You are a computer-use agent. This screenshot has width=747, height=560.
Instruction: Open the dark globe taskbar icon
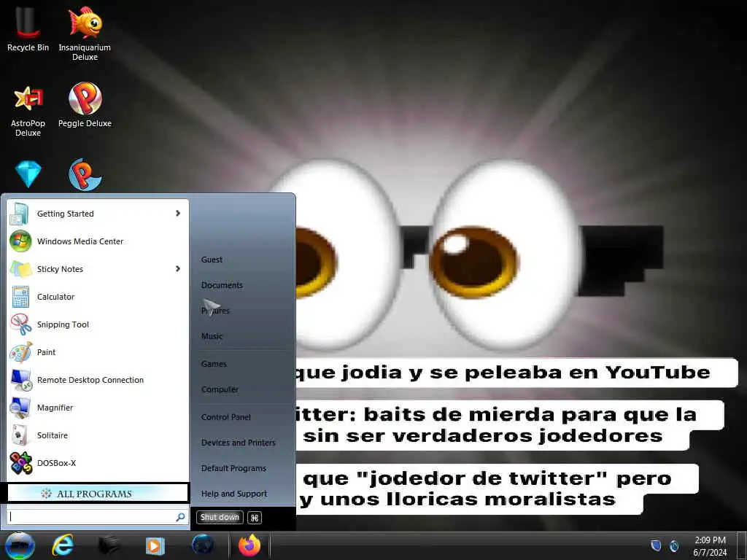coord(203,545)
